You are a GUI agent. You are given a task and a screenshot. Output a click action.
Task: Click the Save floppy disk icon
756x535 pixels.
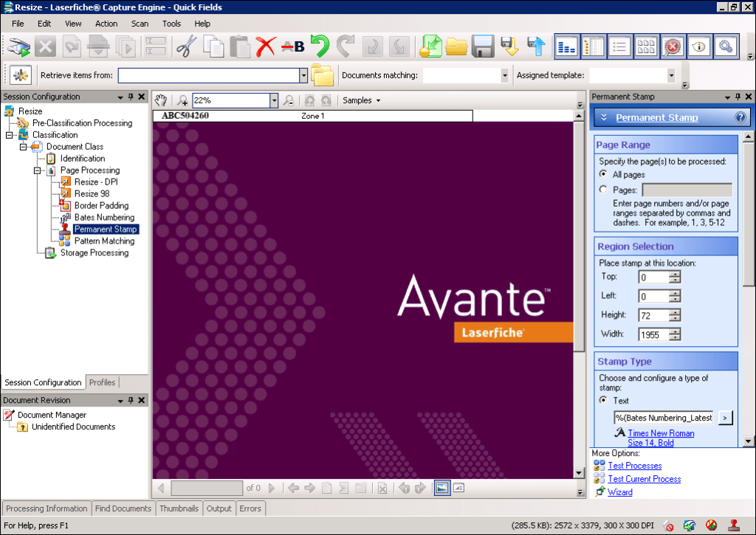(483, 46)
